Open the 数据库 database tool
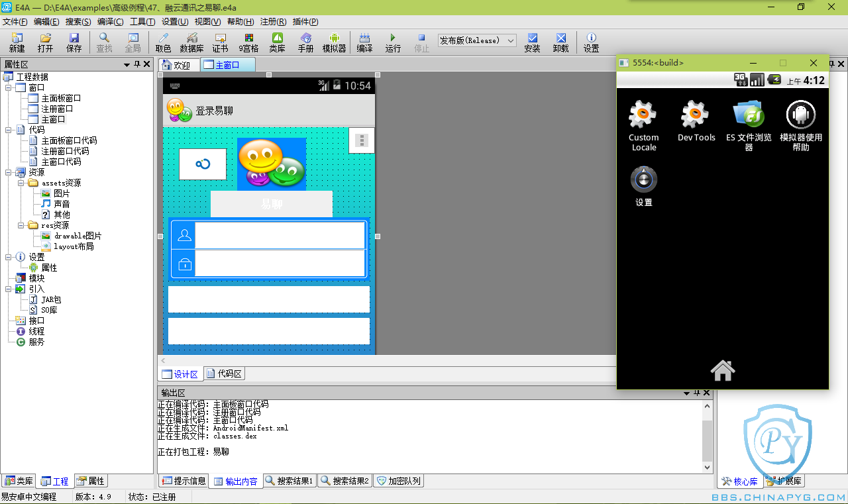 pos(192,42)
